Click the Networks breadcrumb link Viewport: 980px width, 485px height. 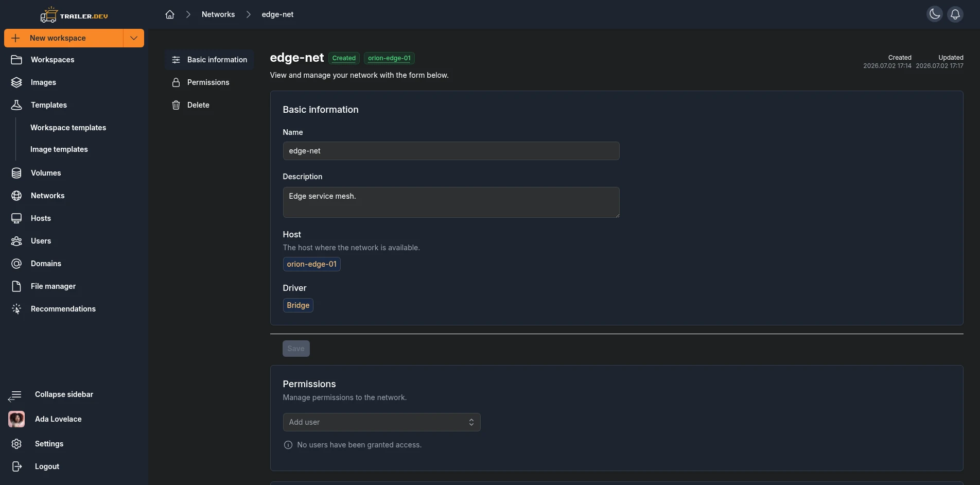(218, 14)
